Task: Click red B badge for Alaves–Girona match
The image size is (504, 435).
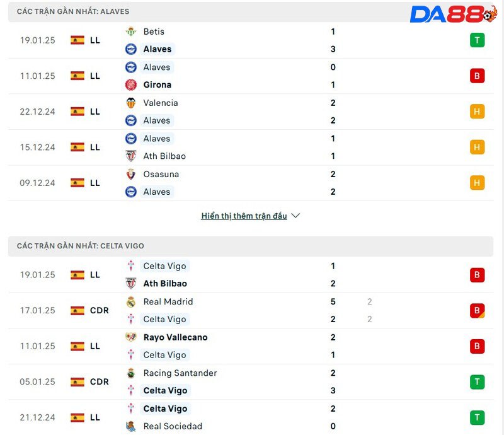Action: (x=477, y=76)
